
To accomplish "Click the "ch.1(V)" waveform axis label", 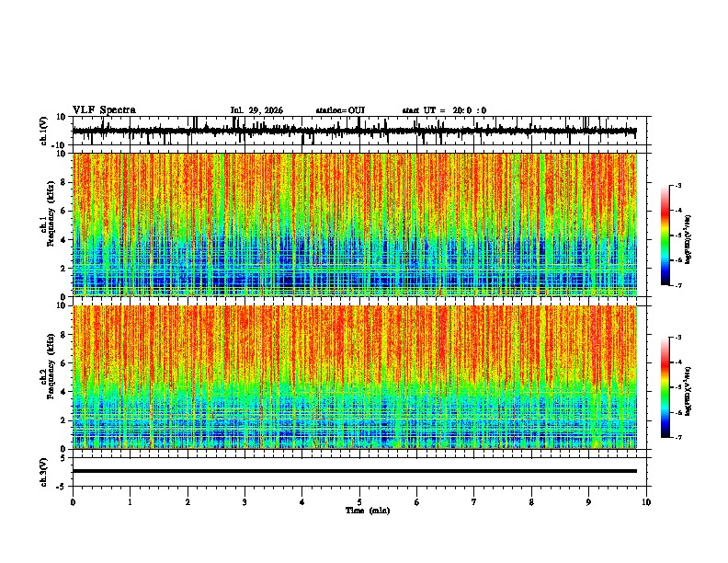I will [x=44, y=131].
